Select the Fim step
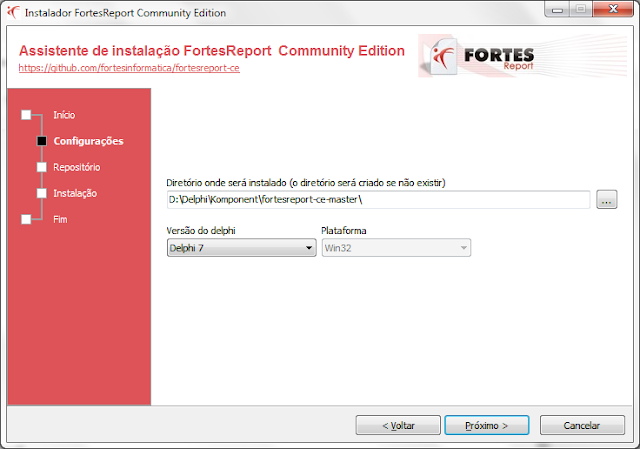640x449 pixels. 60,220
